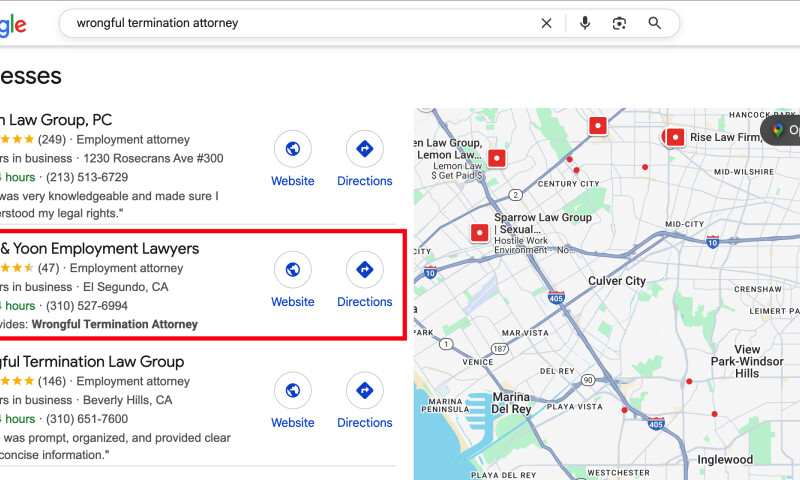Screen dimensions: 800x480
Task: Click the Google logo
Action: coord(12,25)
